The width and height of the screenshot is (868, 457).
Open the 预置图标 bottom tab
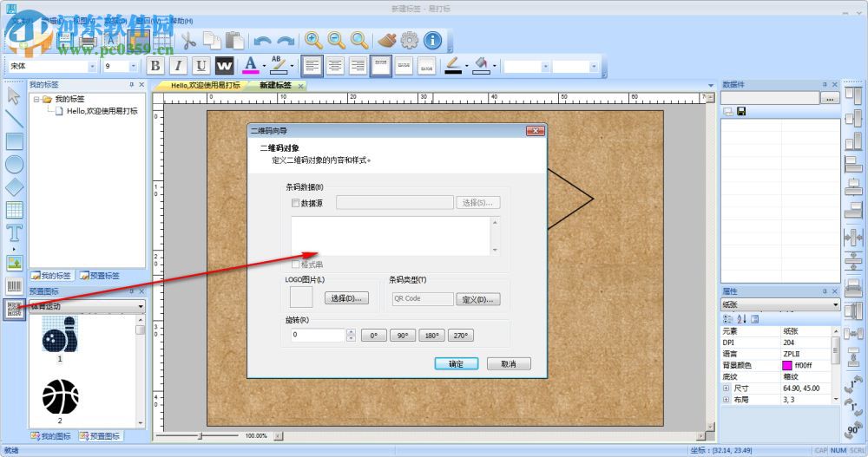pos(100,436)
